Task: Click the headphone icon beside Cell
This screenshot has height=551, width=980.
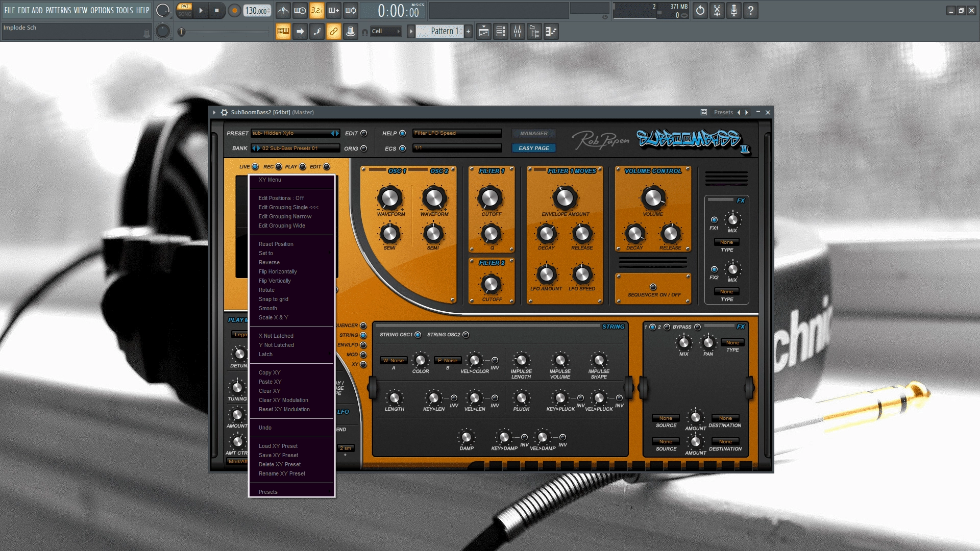Action: (x=364, y=32)
